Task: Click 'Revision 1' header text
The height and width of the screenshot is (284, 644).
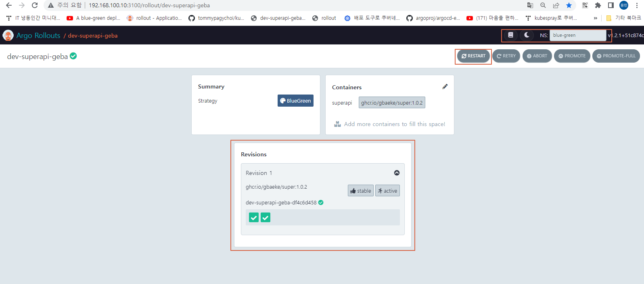Action: pos(259,173)
